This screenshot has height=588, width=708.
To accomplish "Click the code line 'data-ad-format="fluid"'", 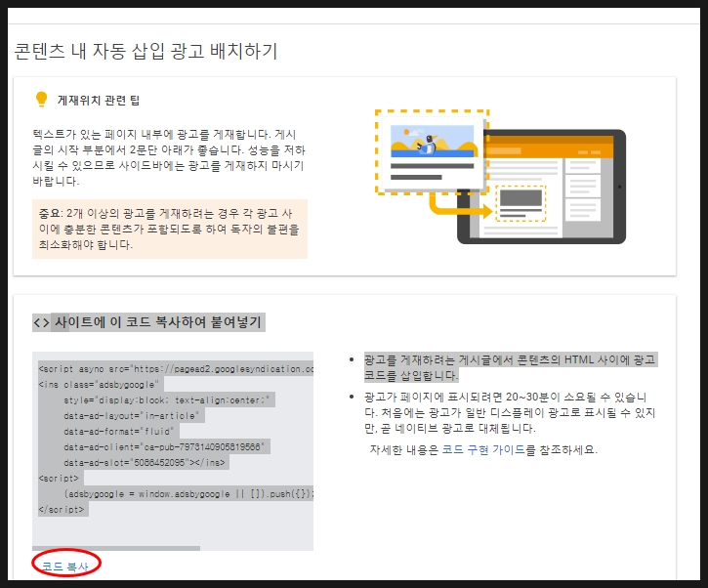I will tap(119, 432).
